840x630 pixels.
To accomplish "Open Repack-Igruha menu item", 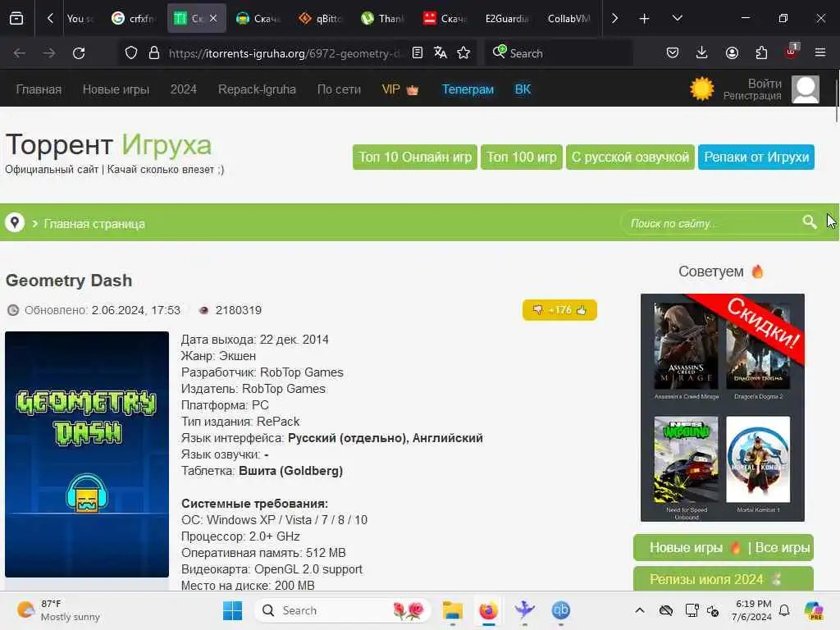I will tap(257, 89).
